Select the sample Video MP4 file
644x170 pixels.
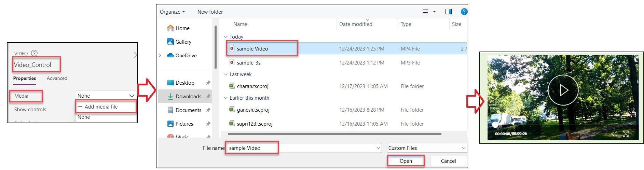[347, 48]
